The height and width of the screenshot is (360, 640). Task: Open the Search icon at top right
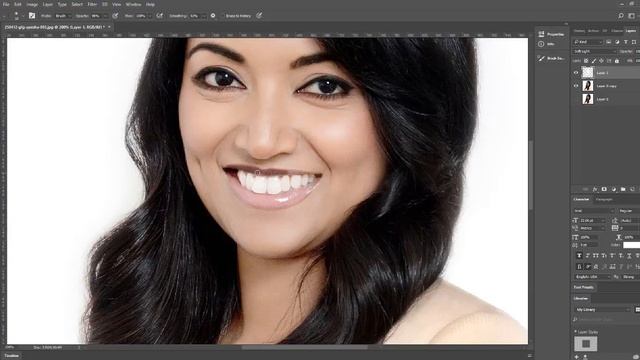coord(621,16)
